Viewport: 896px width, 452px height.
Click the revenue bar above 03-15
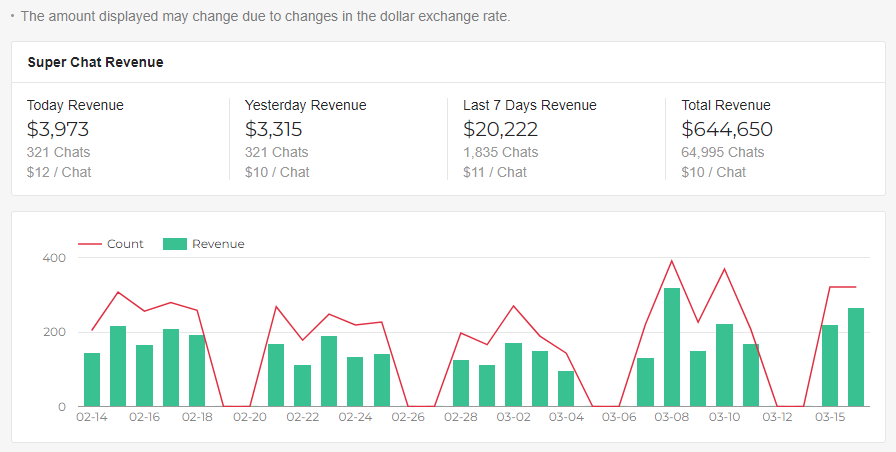pyautogui.click(x=830, y=366)
